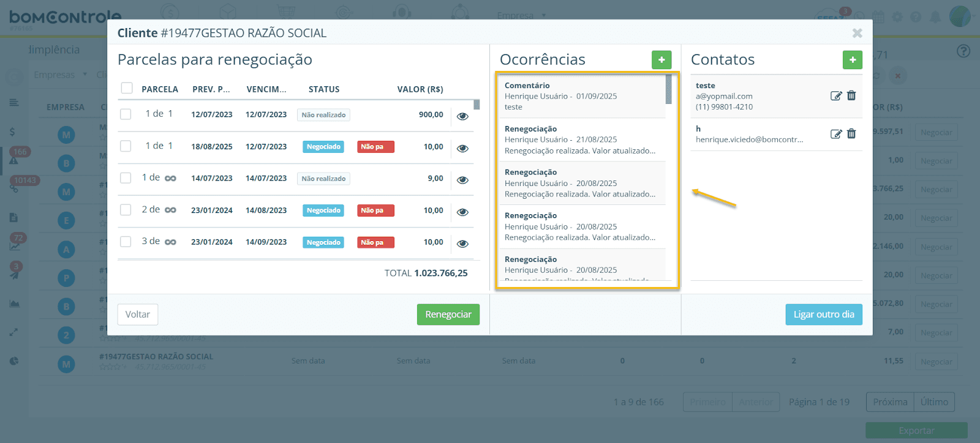Image resolution: width=980 pixels, height=443 pixels.
Task: Clear filters with the red X
Action: 897,76
